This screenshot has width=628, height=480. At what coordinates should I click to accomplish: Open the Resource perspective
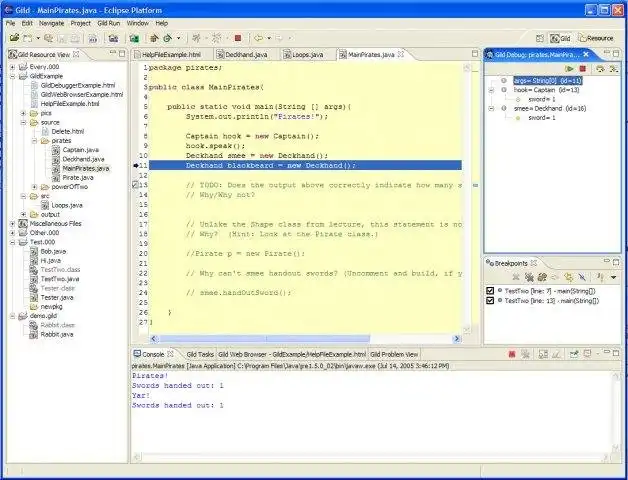(596, 38)
